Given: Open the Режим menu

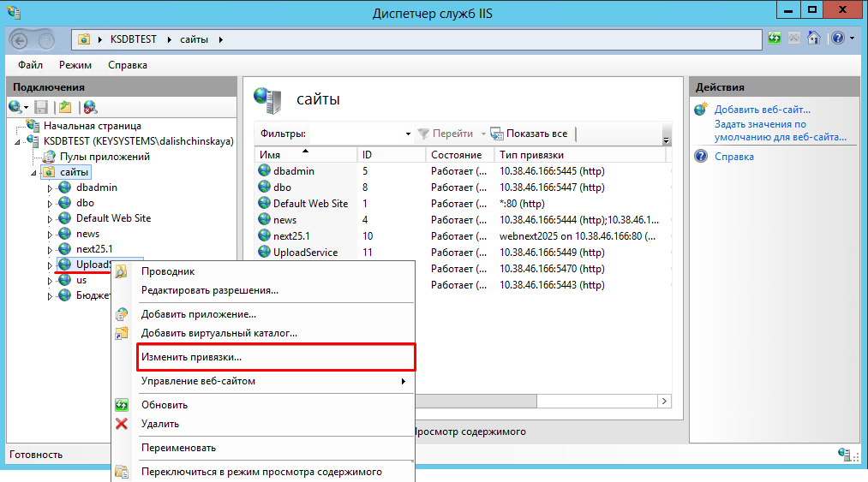Looking at the screenshot, I should coord(75,65).
